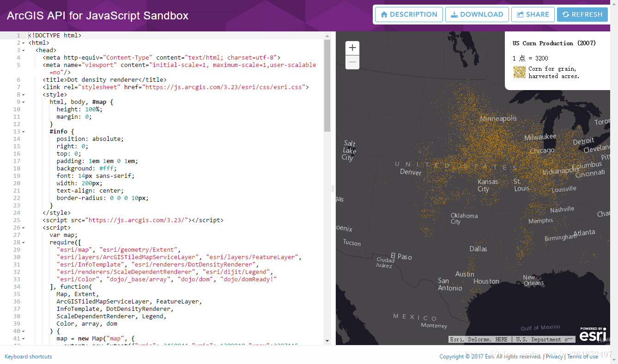The height and width of the screenshot is (364, 618).
Task: Zoom in on the map
Action: click(x=352, y=48)
